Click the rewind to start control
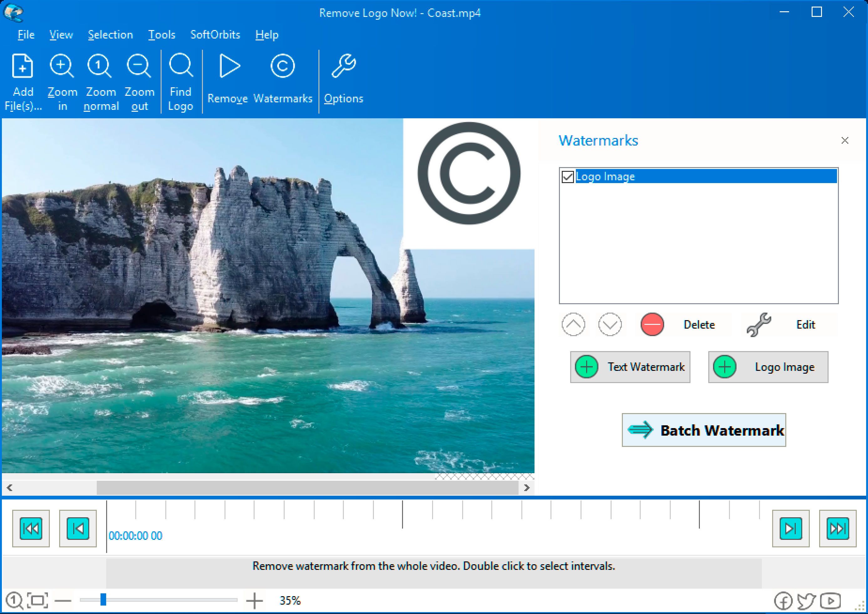868x614 pixels. [x=30, y=528]
